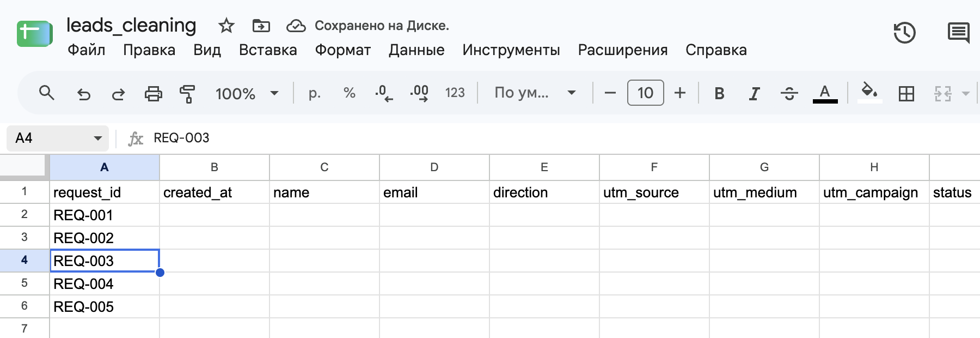Open the Файл menu
The height and width of the screenshot is (338, 980).
click(x=86, y=50)
